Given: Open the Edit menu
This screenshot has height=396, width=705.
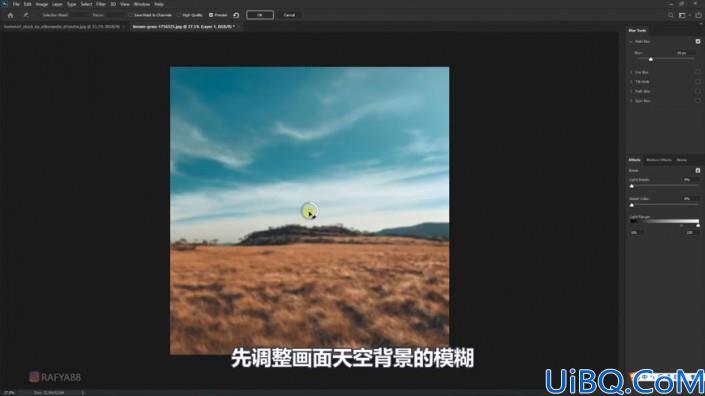Looking at the screenshot, I should 27,4.
